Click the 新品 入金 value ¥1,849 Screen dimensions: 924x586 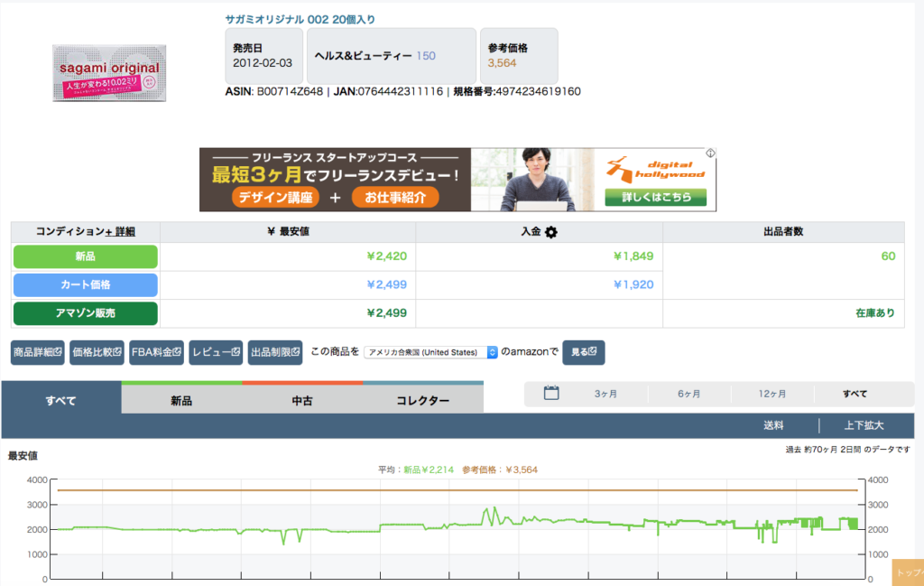pyautogui.click(x=633, y=256)
